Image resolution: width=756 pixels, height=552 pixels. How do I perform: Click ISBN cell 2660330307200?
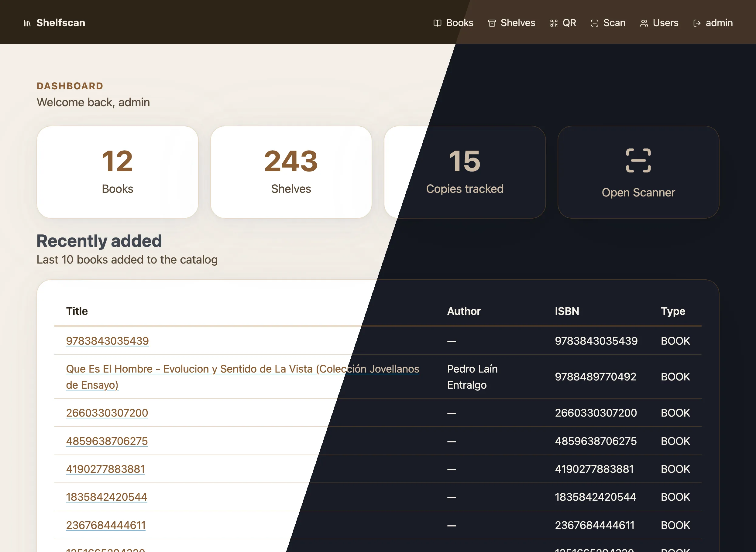(596, 413)
